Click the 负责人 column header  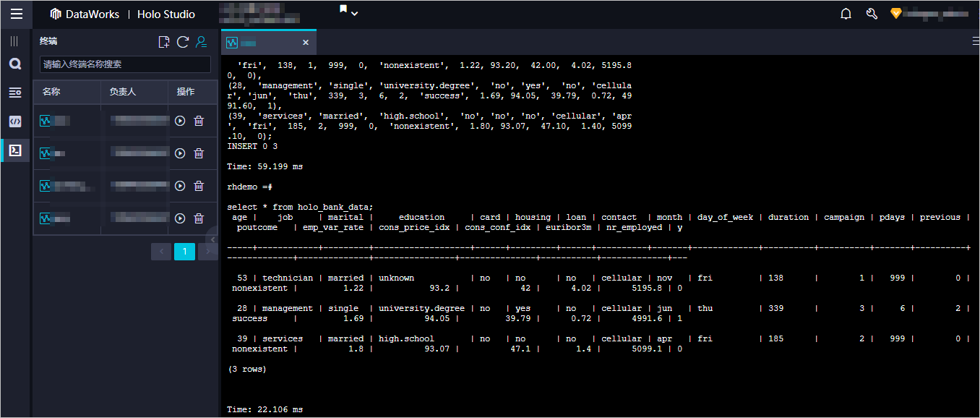point(122,92)
